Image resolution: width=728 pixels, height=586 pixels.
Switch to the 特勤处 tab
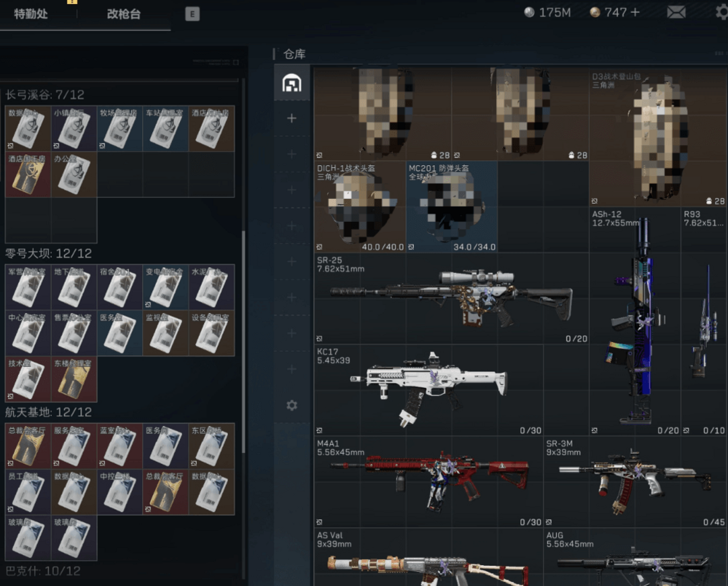click(x=31, y=14)
